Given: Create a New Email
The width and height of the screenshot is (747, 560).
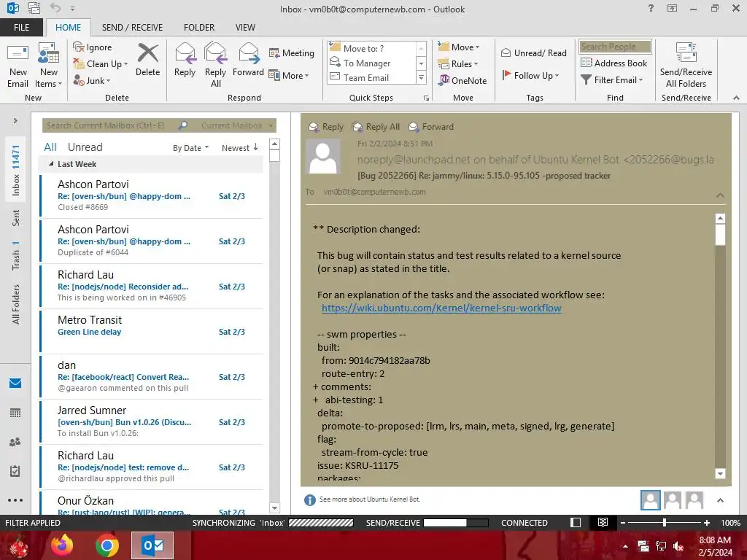Looking at the screenshot, I should click(x=18, y=65).
